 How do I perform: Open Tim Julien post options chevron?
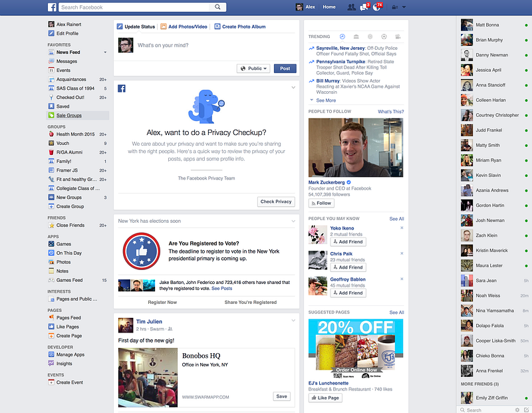click(293, 321)
